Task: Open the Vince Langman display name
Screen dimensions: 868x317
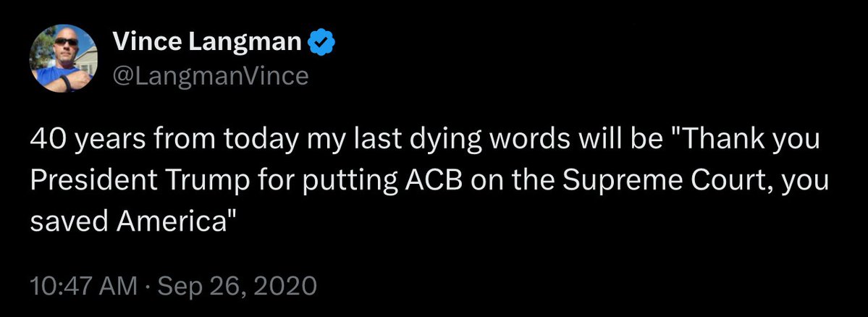Action: pos(207,41)
